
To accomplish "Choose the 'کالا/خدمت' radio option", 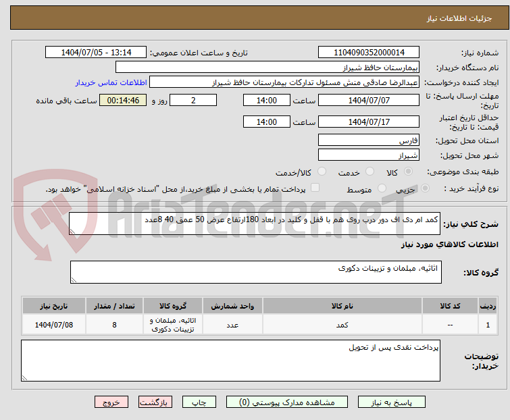I will (322, 172).
